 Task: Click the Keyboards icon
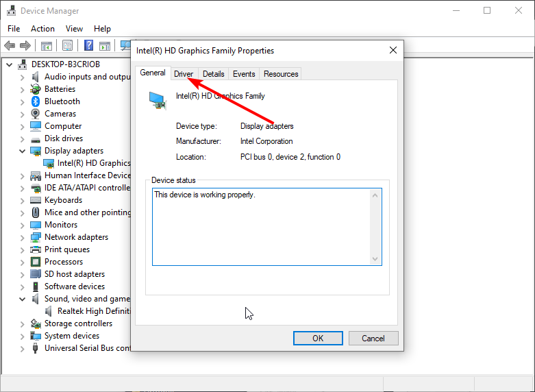pyautogui.click(x=36, y=200)
